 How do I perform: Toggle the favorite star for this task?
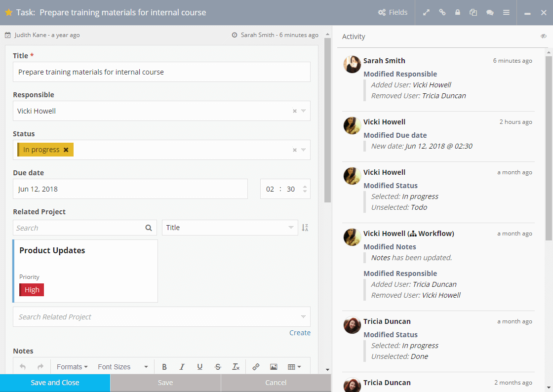coord(8,12)
